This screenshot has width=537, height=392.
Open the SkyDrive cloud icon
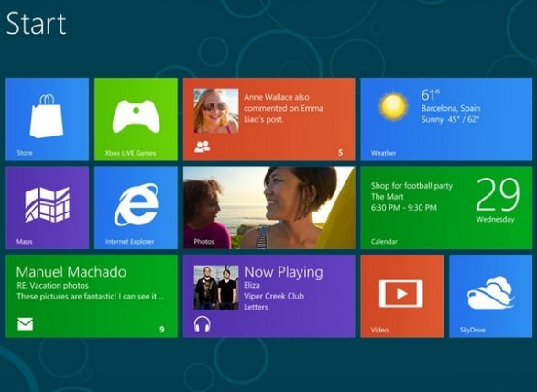point(490,293)
